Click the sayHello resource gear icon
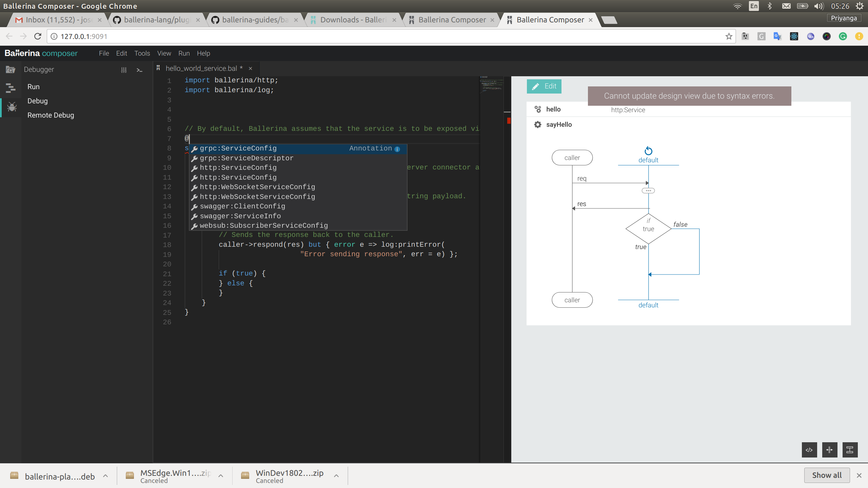Screen dimensions: 868x488 [x=537, y=124]
